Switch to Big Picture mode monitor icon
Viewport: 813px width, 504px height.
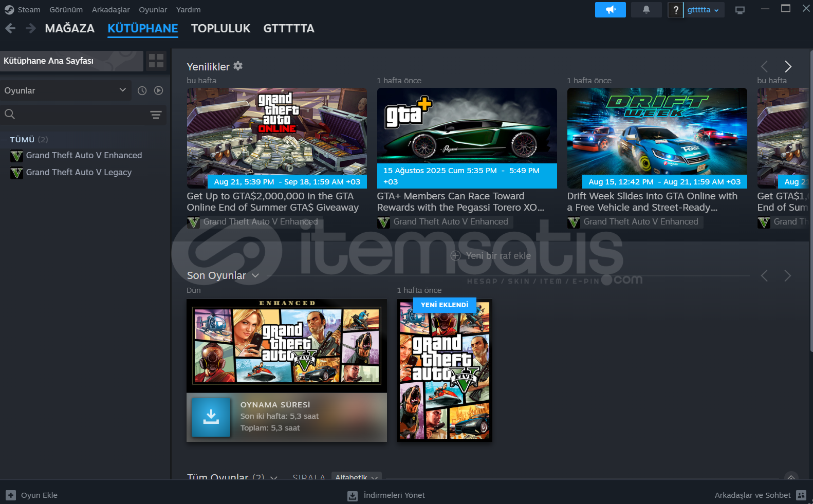tap(740, 10)
